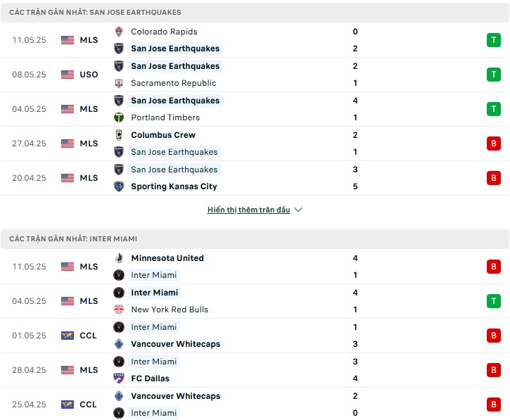Click the New York Red Bulls logo
The image size is (510, 420).
[119, 310]
